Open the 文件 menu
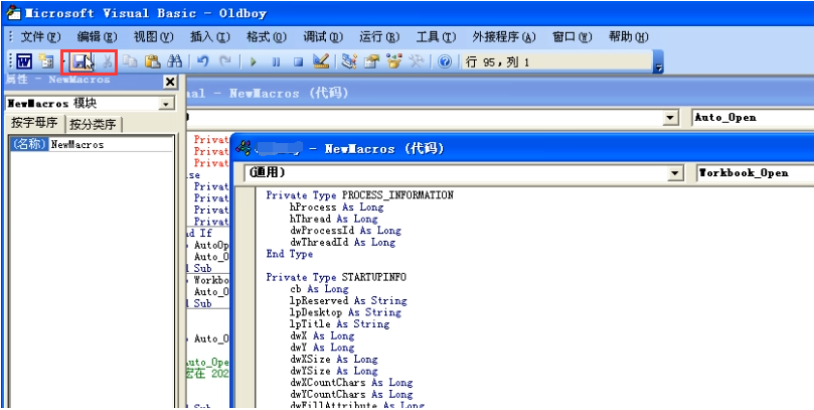 tap(40, 37)
